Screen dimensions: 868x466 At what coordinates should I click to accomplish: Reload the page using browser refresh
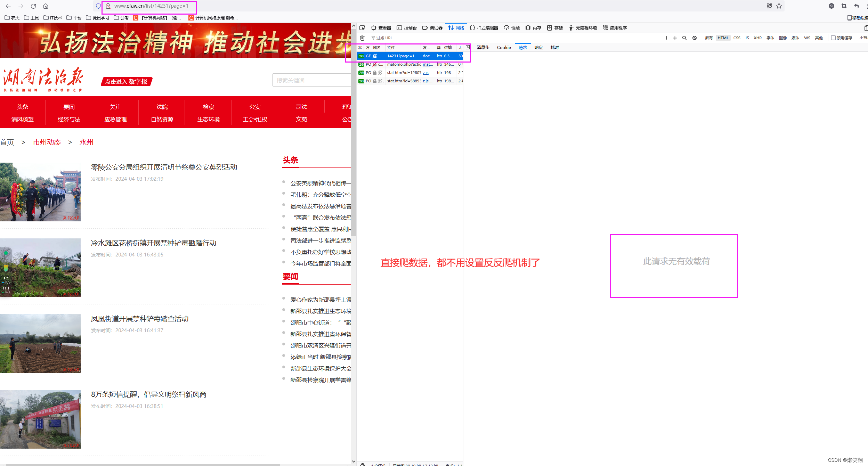tap(33, 6)
